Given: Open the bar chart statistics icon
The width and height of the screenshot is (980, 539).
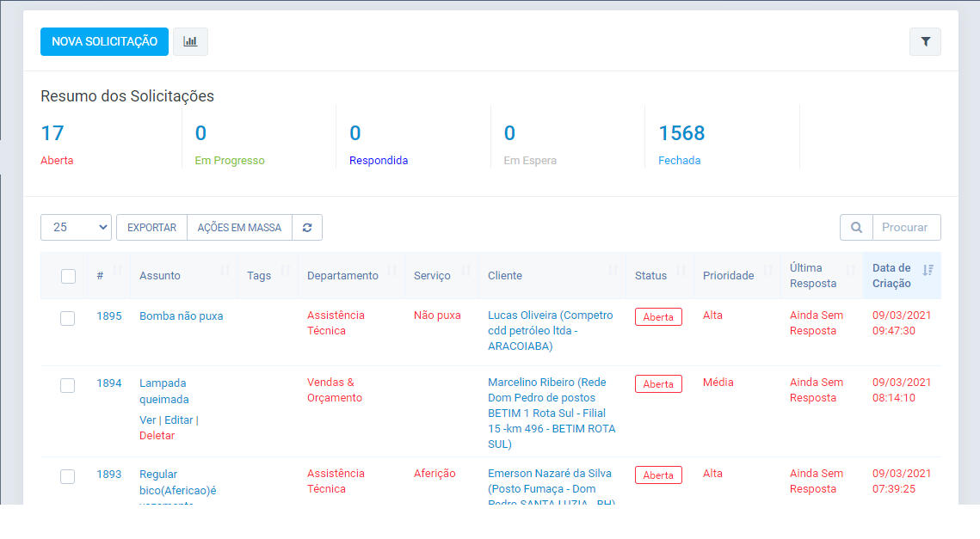Looking at the screenshot, I should [190, 41].
